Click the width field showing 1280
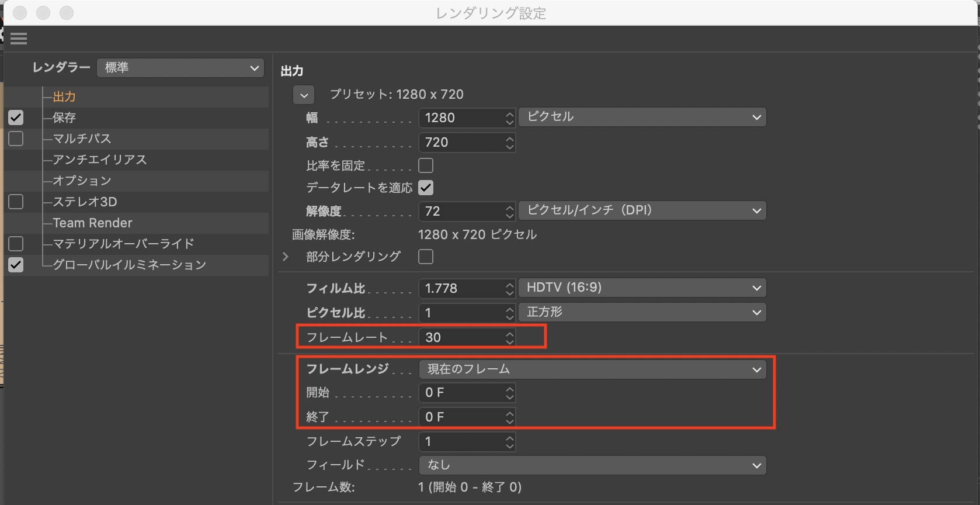 (x=461, y=118)
